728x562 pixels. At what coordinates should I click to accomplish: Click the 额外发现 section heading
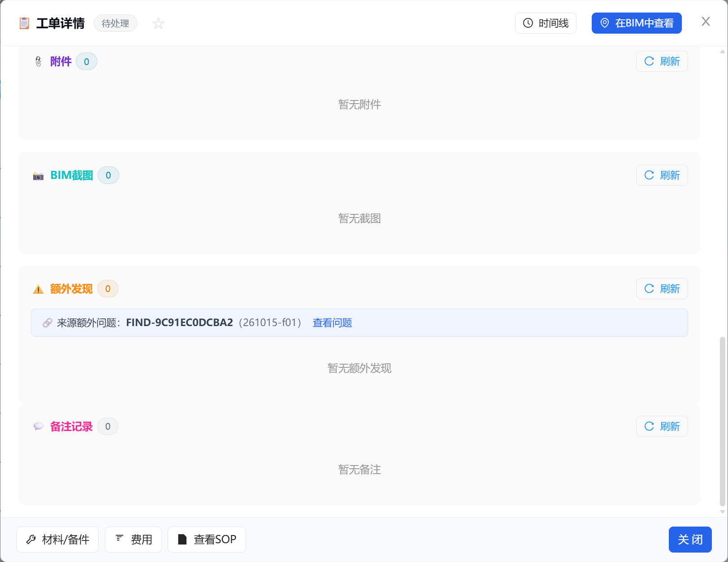pos(71,289)
